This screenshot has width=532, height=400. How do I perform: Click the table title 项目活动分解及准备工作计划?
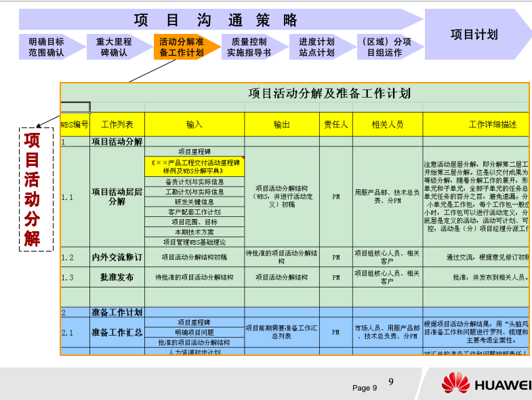329,93
